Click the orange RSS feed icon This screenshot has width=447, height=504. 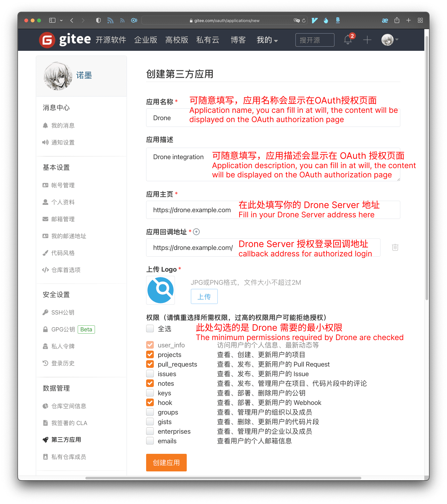click(x=110, y=20)
